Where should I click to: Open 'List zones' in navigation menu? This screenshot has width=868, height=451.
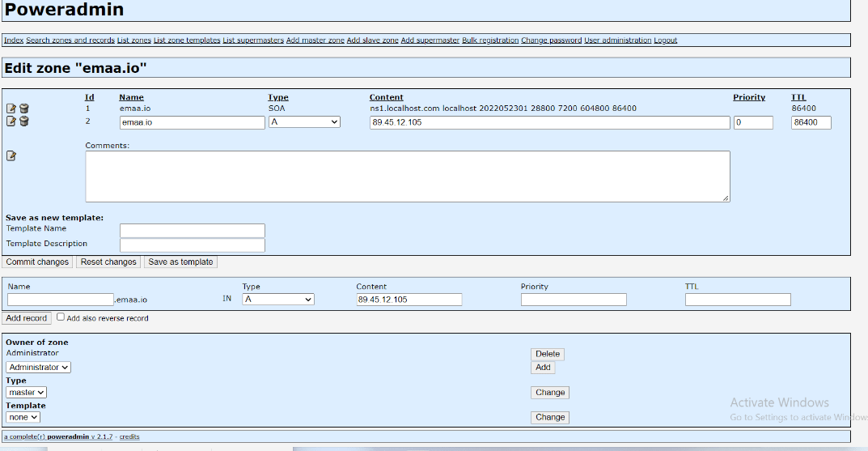click(x=133, y=40)
